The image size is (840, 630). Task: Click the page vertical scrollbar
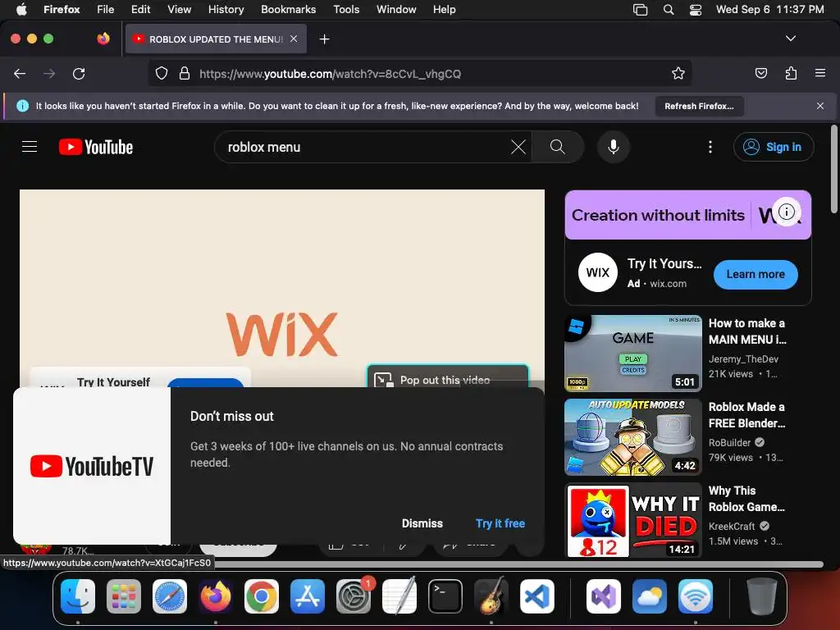[x=833, y=169]
